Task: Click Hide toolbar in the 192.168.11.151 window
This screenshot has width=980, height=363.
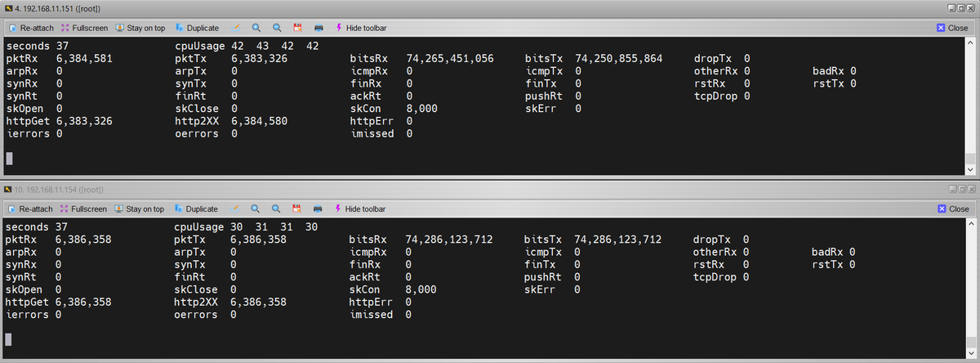Action: [360, 28]
